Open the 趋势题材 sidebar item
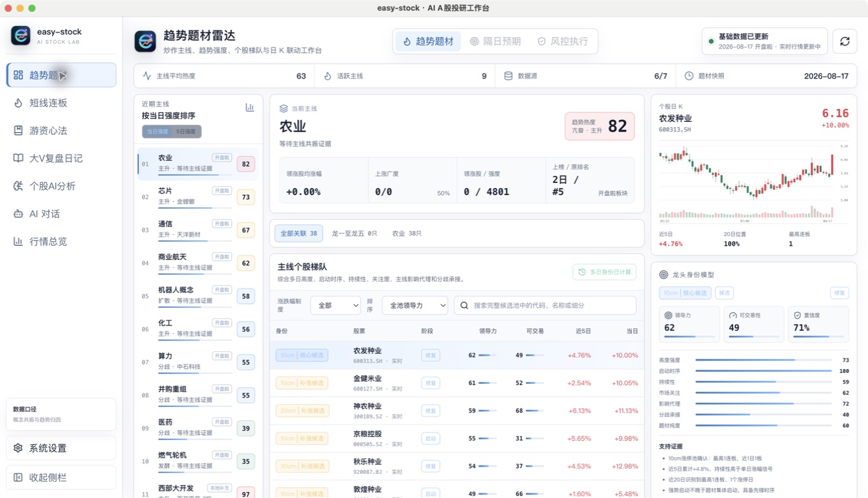The height and width of the screenshot is (498, 868). 61,75
